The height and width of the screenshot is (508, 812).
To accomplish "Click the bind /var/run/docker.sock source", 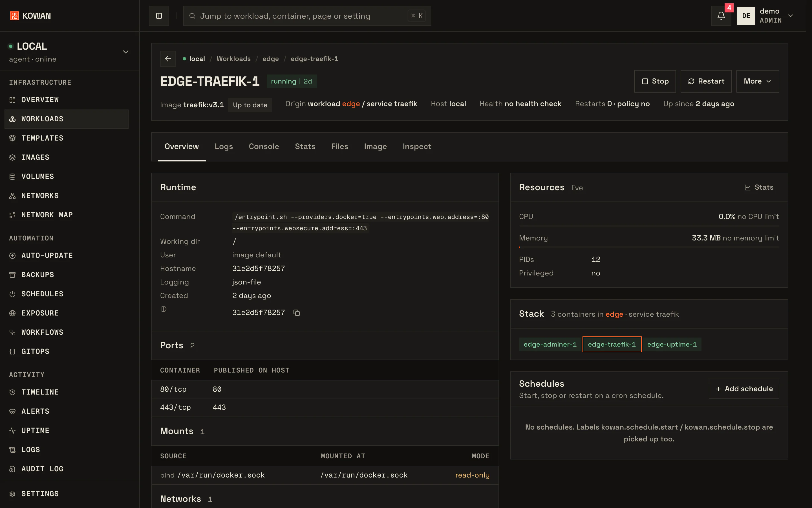I will (212, 475).
